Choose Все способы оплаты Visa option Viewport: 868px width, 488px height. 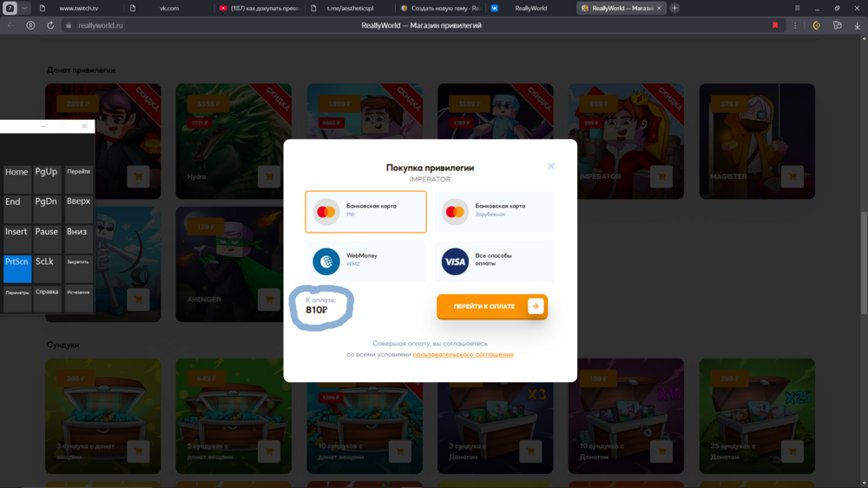495,261
